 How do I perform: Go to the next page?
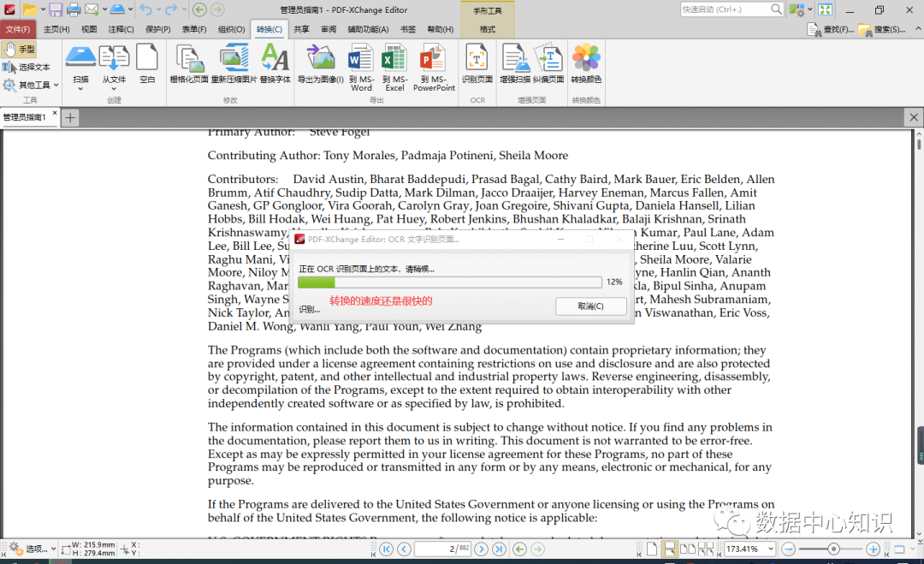tap(482, 549)
